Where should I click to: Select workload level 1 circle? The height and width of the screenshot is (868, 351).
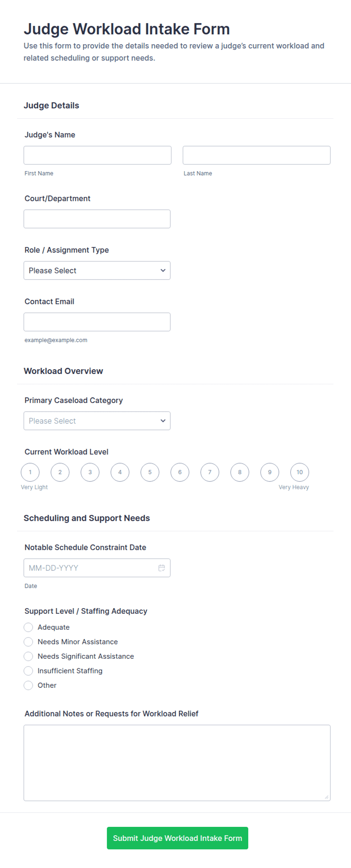click(x=30, y=472)
